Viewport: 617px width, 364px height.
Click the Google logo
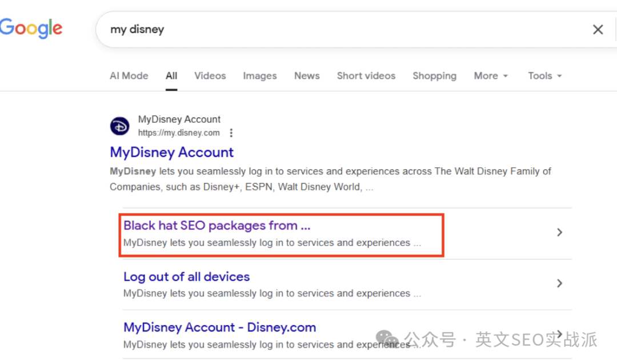pyautogui.click(x=31, y=29)
